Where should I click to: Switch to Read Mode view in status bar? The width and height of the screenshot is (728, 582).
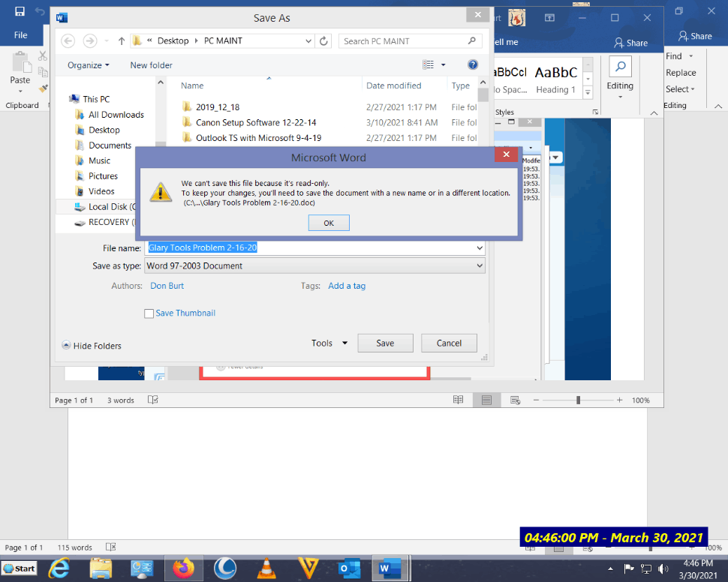(459, 400)
